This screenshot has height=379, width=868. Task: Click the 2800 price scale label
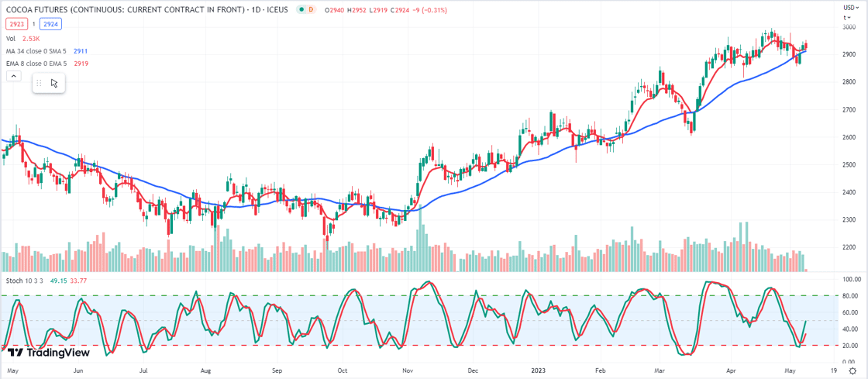[x=850, y=82]
